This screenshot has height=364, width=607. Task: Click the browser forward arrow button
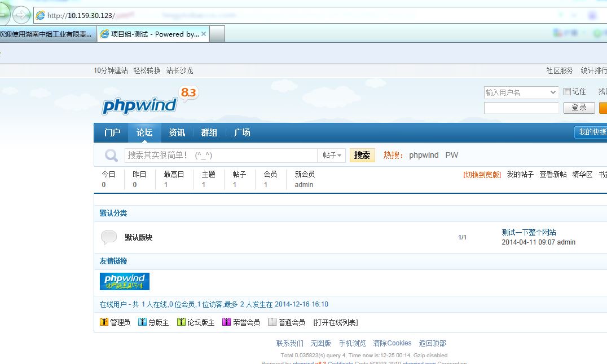tap(21, 15)
